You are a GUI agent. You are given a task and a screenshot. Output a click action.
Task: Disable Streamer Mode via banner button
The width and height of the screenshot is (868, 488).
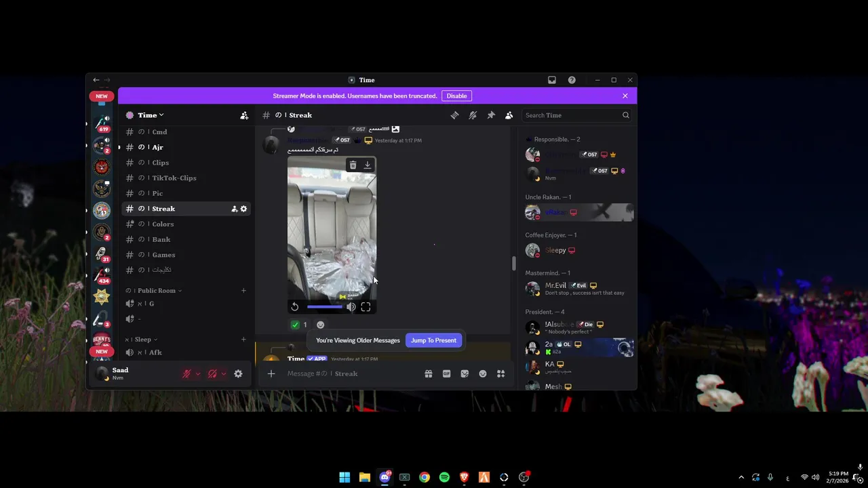[456, 96]
